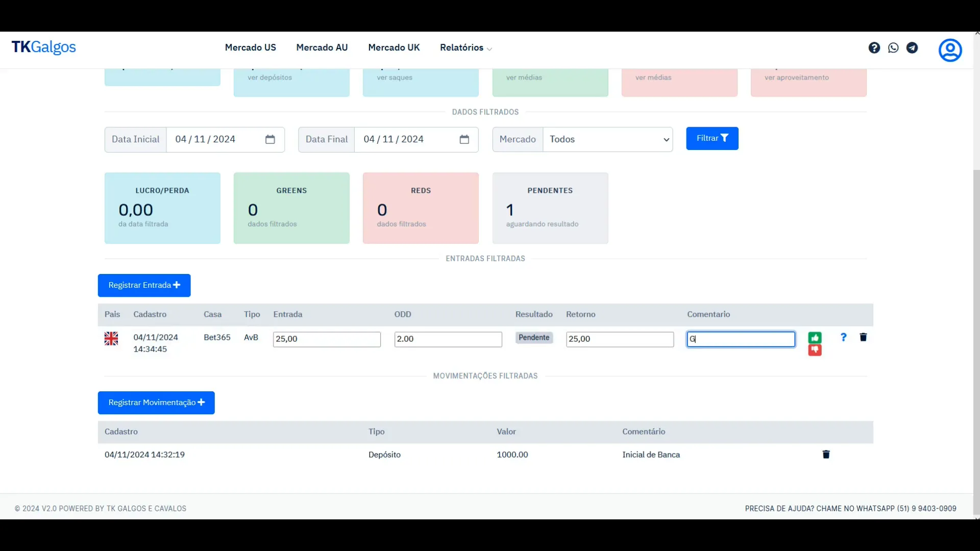Click the REDS summary card
This screenshot has width=980, height=551.
(421, 208)
